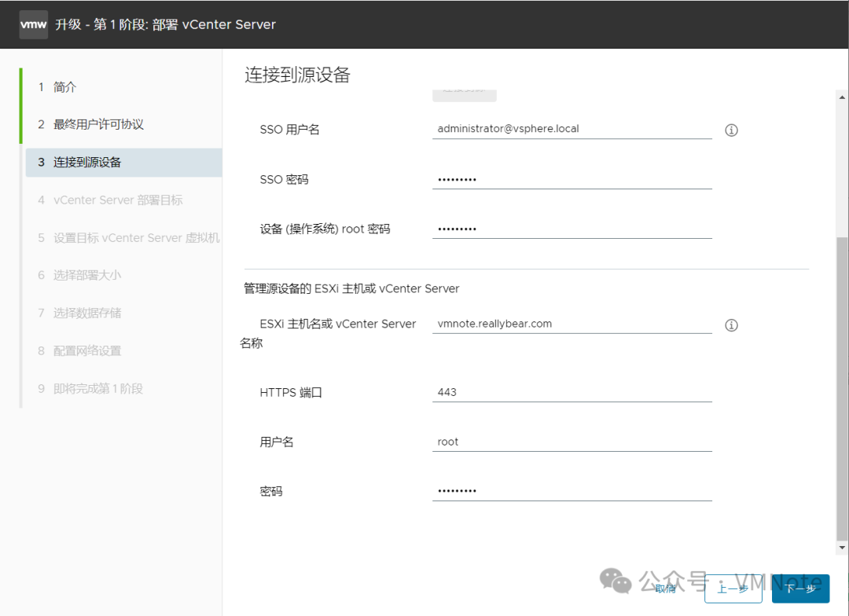Click the 下一步 button
The width and height of the screenshot is (849, 616).
[x=800, y=588]
